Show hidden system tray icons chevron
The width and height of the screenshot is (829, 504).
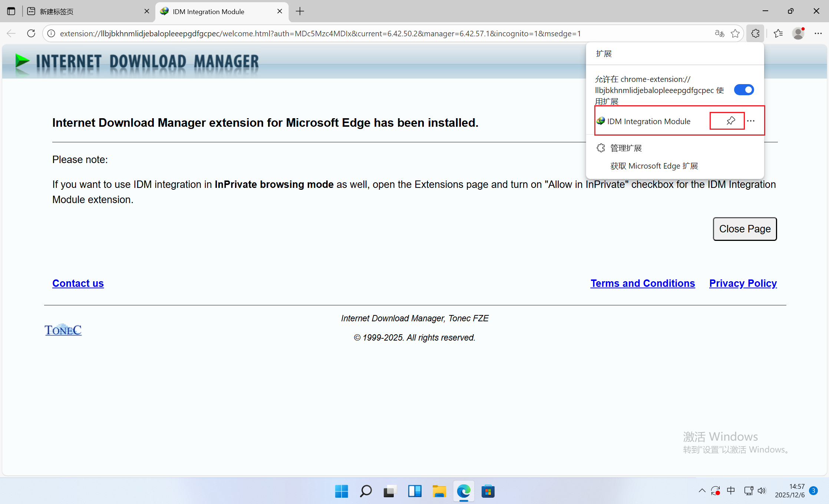(x=702, y=491)
